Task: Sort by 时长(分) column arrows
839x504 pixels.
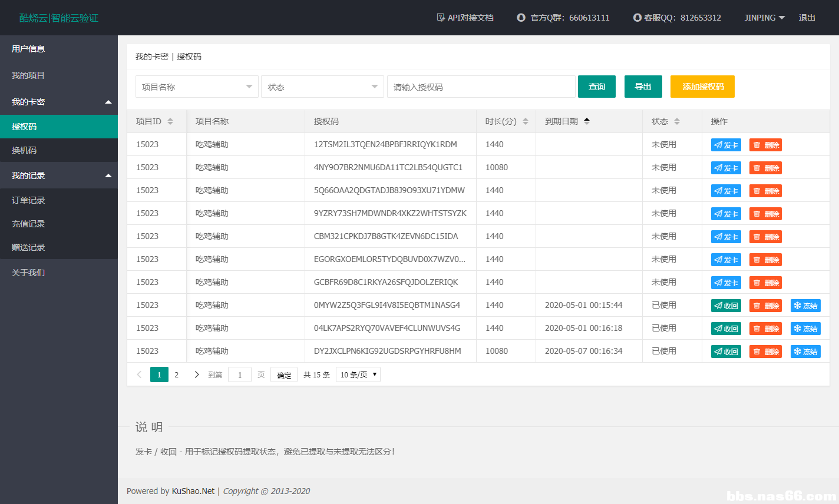Action: (525, 121)
